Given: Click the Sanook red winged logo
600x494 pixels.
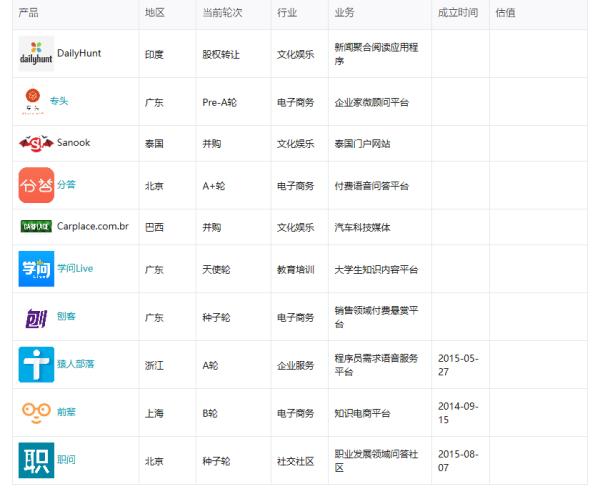Looking at the screenshot, I should tap(36, 143).
